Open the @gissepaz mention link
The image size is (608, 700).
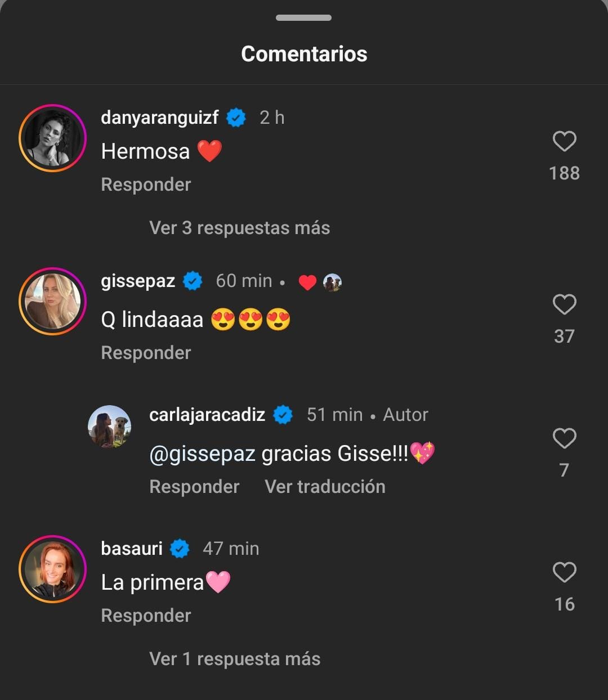pyautogui.click(x=203, y=454)
